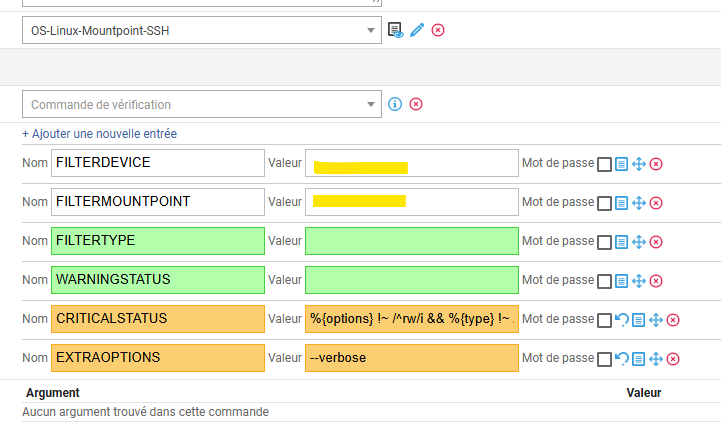
Task: Click Ajouter une nouvelle entrée link
Action: (99, 134)
